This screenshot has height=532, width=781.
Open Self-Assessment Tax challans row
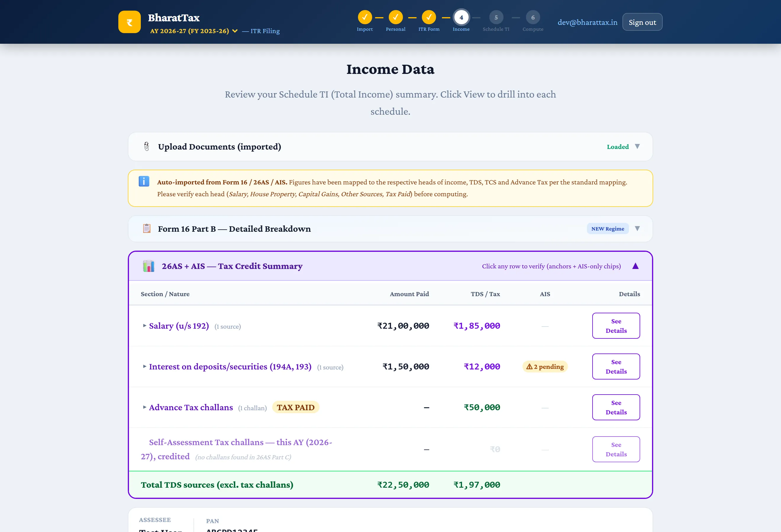pos(390,449)
